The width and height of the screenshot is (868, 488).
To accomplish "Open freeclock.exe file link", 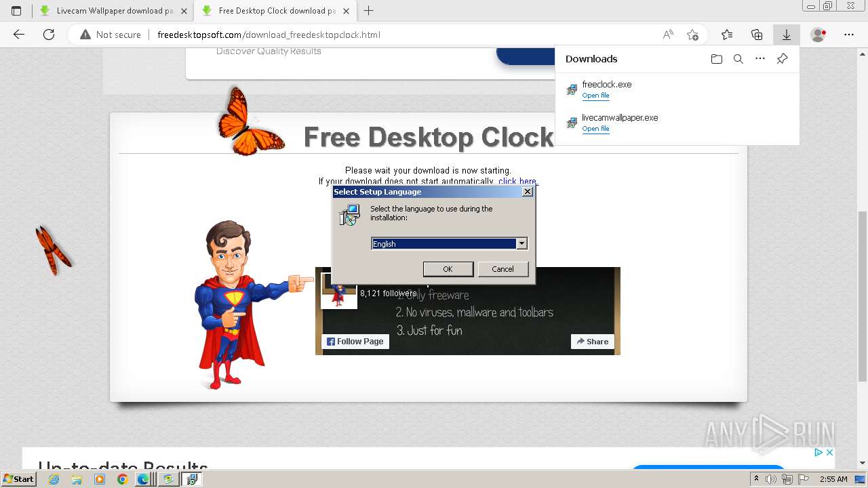I will coord(595,96).
